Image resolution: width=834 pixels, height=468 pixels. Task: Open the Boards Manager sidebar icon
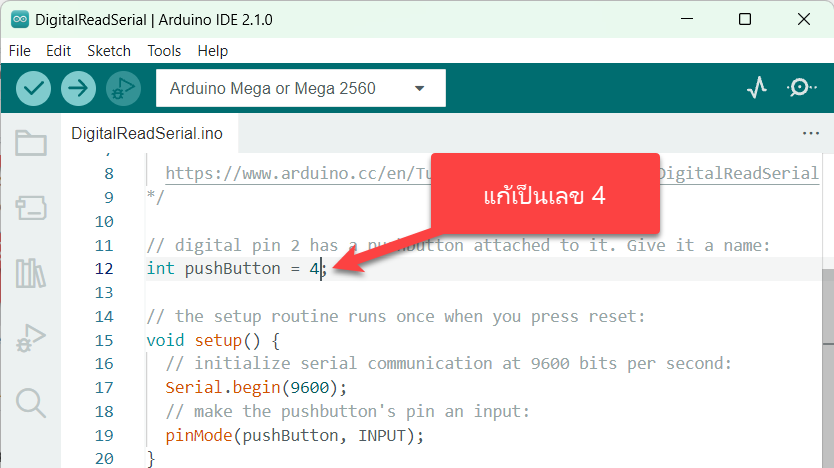[x=31, y=208]
